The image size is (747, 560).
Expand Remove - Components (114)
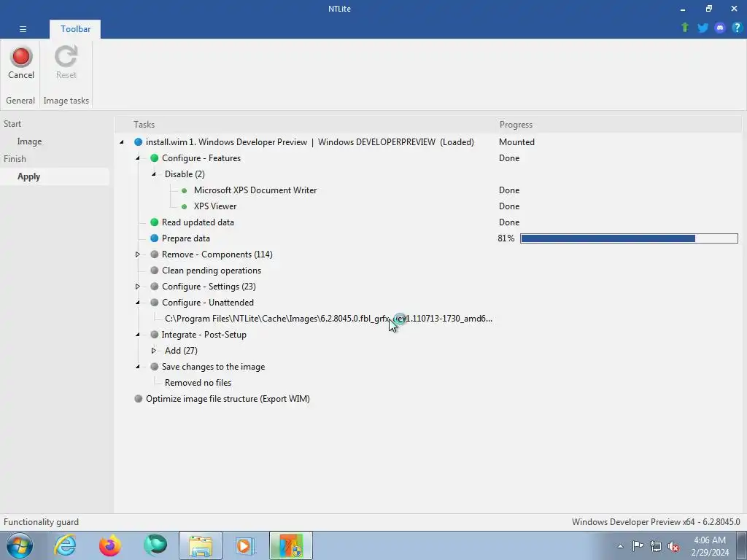pyautogui.click(x=138, y=254)
